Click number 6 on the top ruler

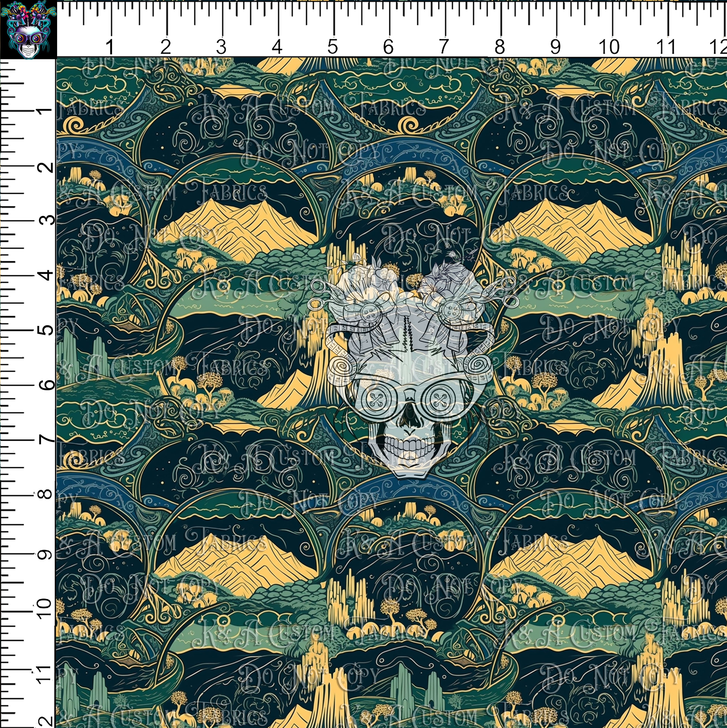pos(388,47)
